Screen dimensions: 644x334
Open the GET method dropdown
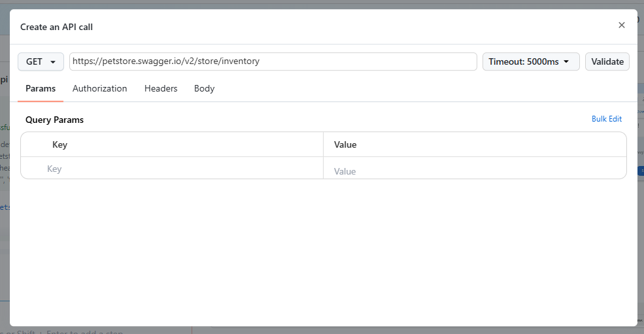coord(41,61)
